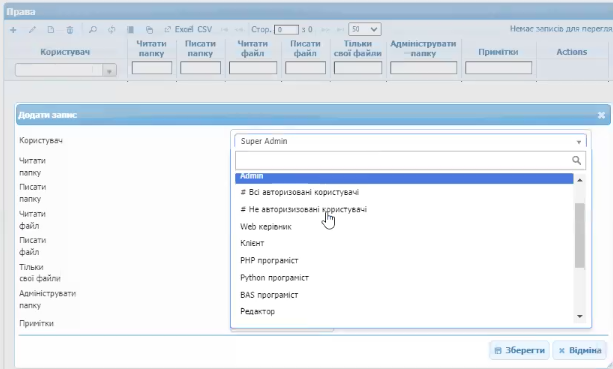
Task: Export grid to CSV
Action: [x=204, y=30]
